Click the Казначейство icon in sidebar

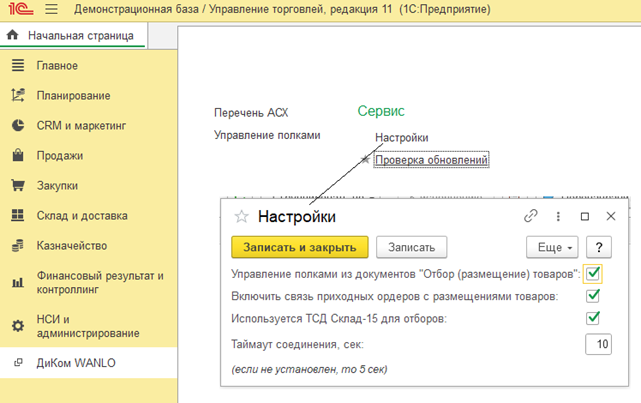(x=16, y=246)
